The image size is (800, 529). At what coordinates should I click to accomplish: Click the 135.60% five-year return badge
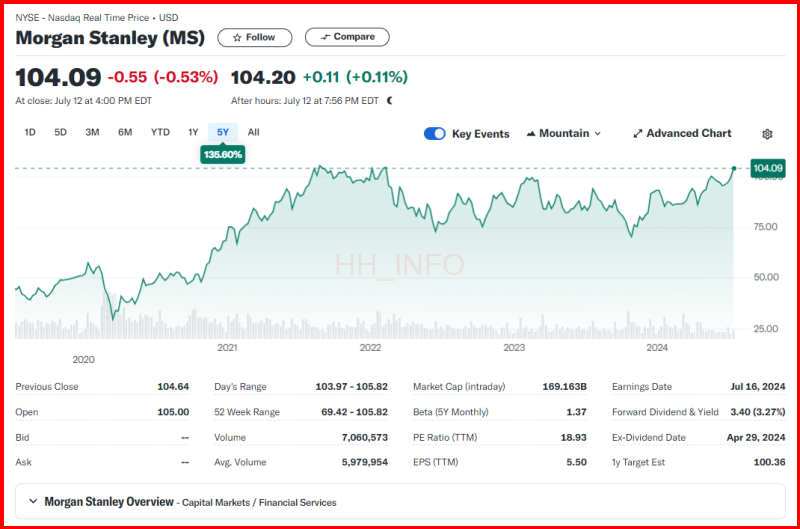tap(222, 155)
